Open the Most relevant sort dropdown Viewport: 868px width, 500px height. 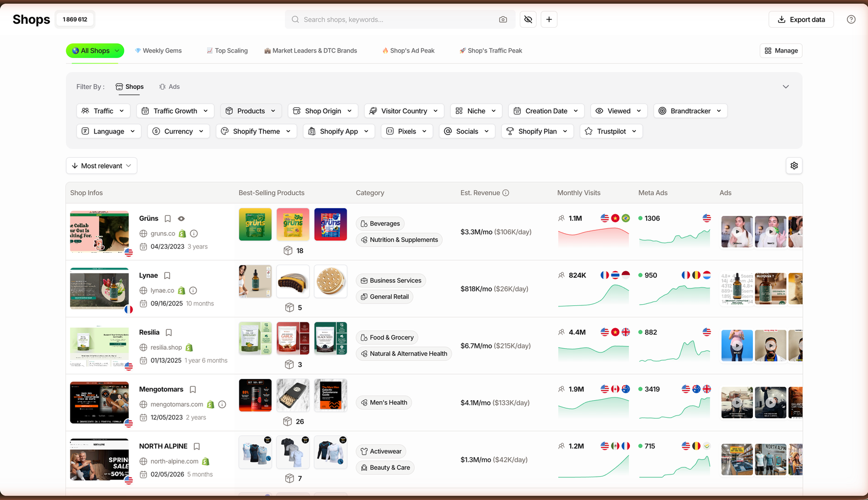[101, 166]
